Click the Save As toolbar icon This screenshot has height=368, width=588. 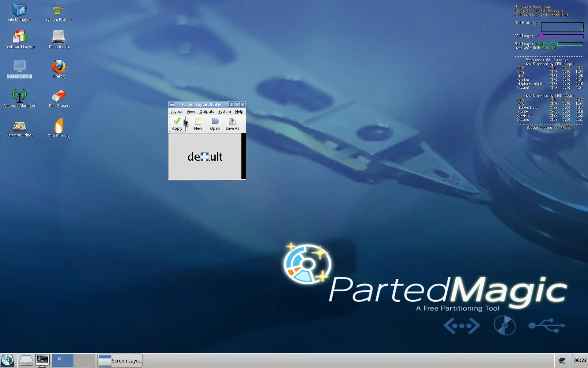[x=232, y=124]
